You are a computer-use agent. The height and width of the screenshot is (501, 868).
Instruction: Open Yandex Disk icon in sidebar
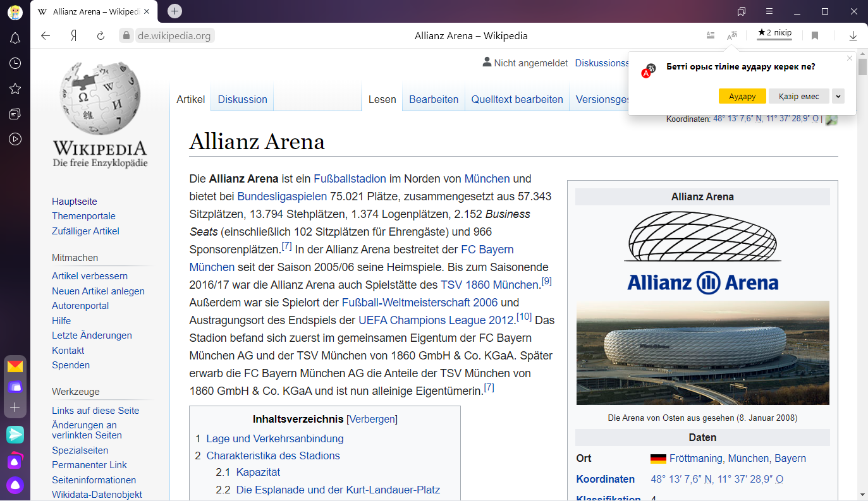click(x=15, y=387)
